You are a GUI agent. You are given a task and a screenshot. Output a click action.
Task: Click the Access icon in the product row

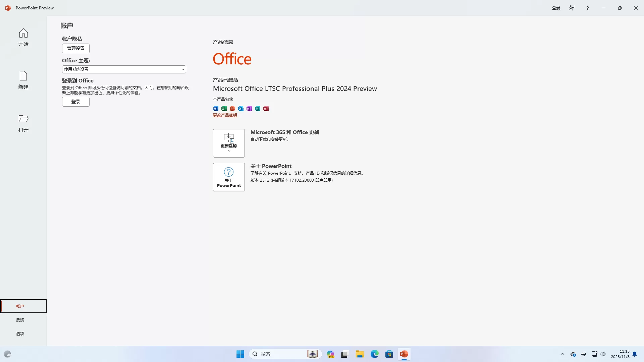pos(266,109)
